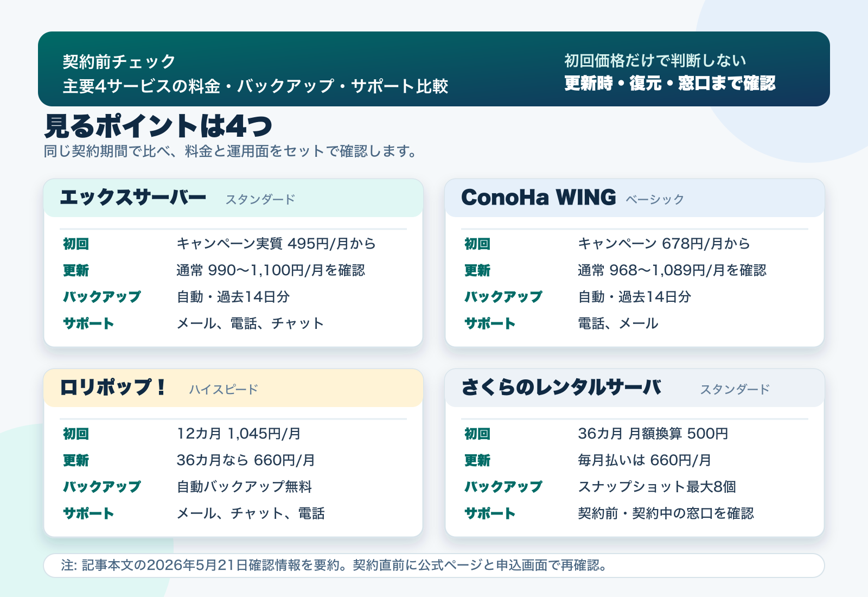Click '契約前・契約中の窓口を確認' value

[x=666, y=513]
